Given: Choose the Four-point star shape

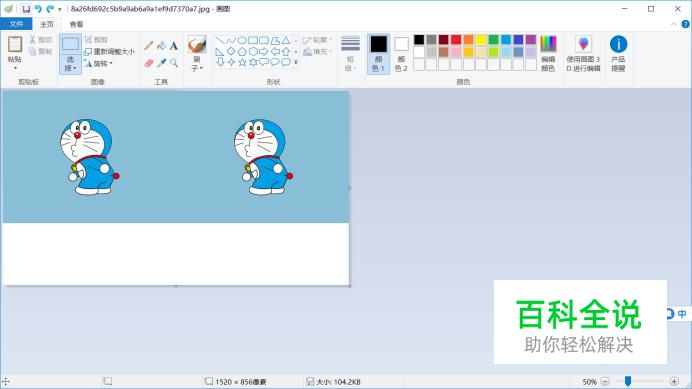Looking at the screenshot, I should [x=231, y=62].
